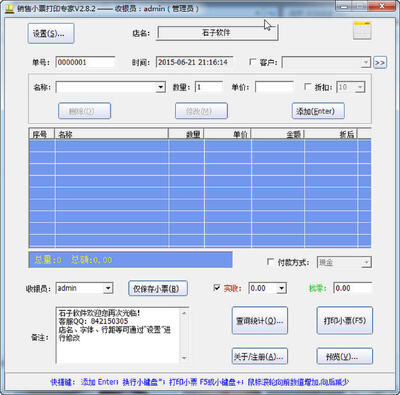Click the 单号 order number field
400x395 pixels.
[x=86, y=62]
